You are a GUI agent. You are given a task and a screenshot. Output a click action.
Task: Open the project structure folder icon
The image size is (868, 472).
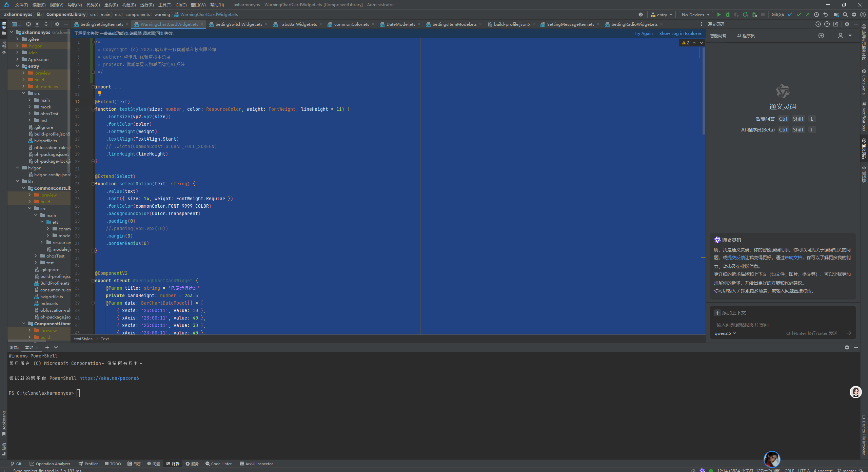tap(836, 15)
